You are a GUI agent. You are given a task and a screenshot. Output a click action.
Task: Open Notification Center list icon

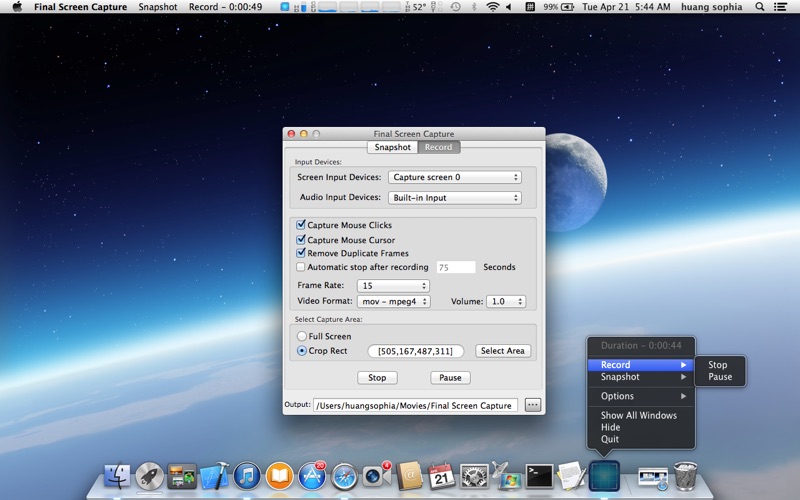click(780, 7)
